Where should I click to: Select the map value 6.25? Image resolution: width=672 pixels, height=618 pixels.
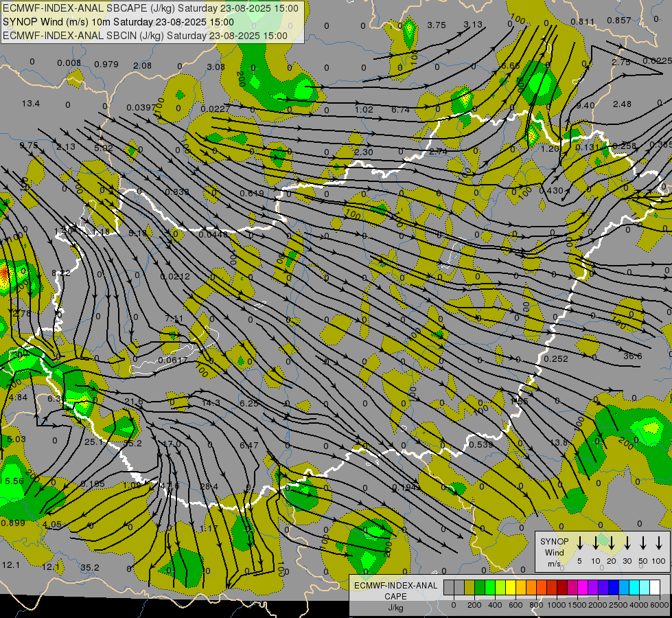pos(249,403)
